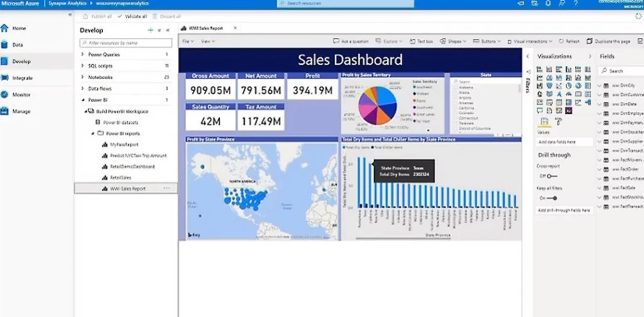
Task: Click the Search resources box in header
Action: click(345, 3)
